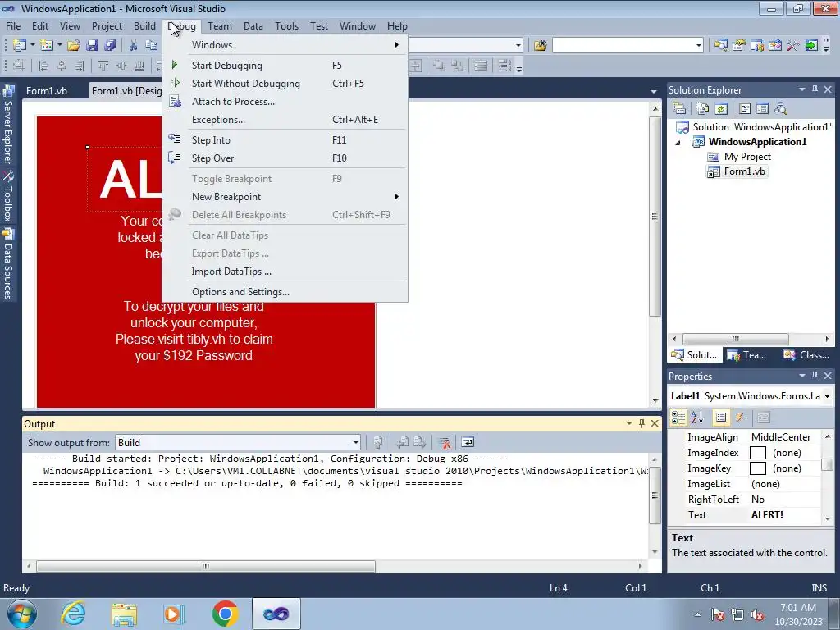Click the Align Rights layout icon
840x630 pixels.
tap(80, 66)
